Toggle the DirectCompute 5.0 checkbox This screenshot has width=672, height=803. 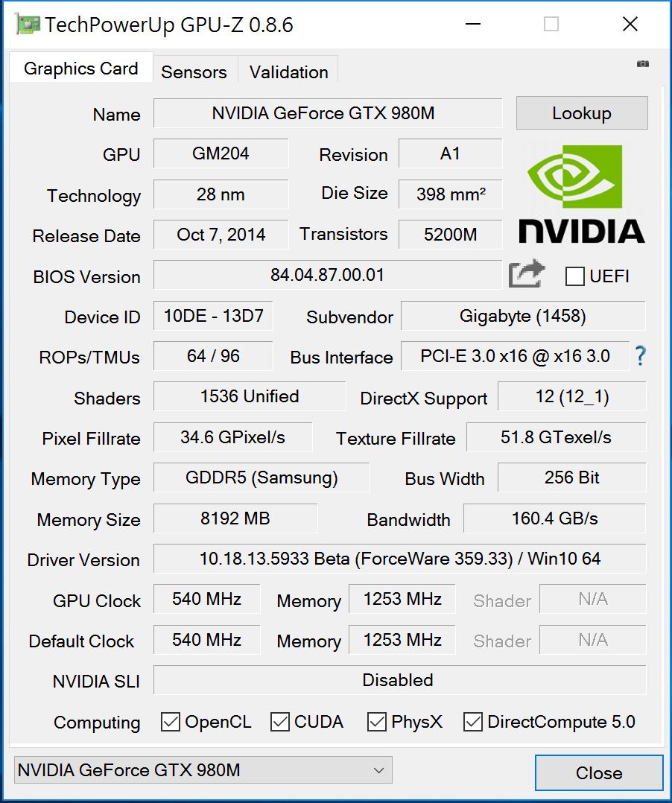(x=473, y=722)
